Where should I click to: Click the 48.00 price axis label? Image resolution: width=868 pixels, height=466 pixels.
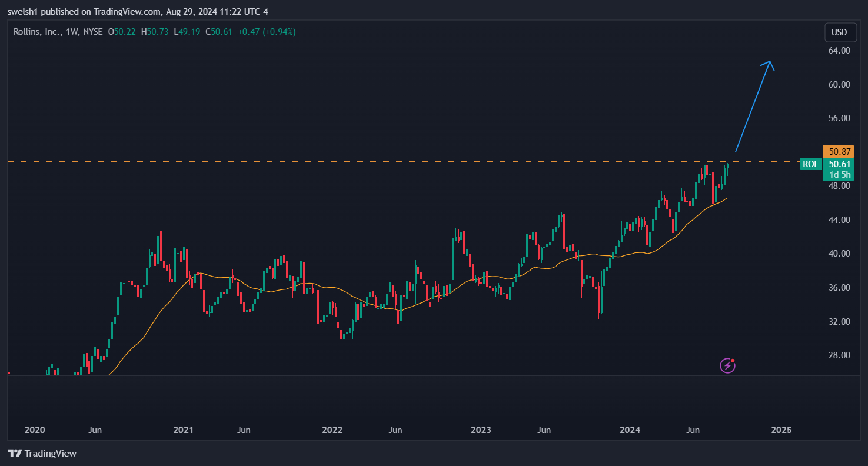coord(839,186)
